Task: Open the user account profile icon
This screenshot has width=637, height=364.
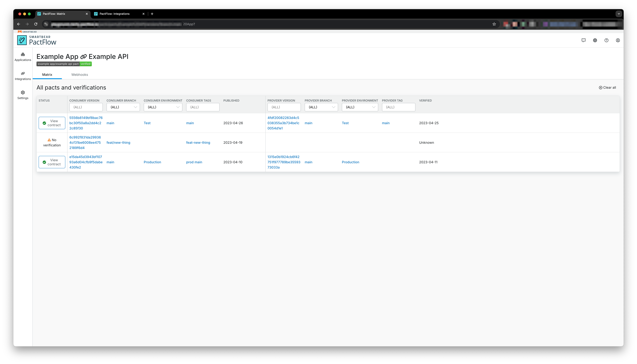Action: [618, 40]
